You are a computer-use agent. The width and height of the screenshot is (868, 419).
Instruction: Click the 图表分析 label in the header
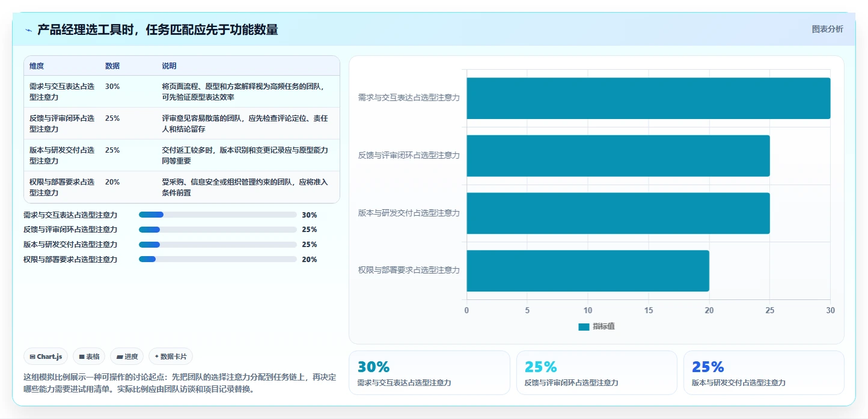(827, 29)
